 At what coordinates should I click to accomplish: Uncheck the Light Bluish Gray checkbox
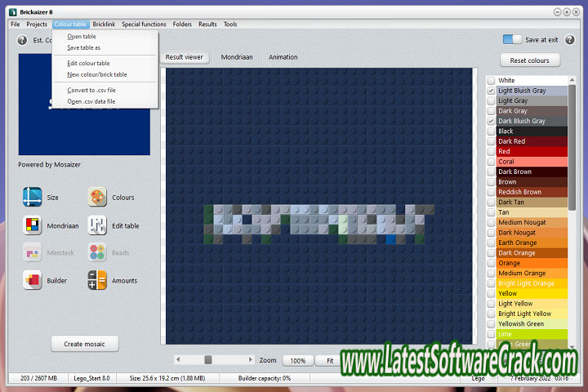click(x=491, y=91)
